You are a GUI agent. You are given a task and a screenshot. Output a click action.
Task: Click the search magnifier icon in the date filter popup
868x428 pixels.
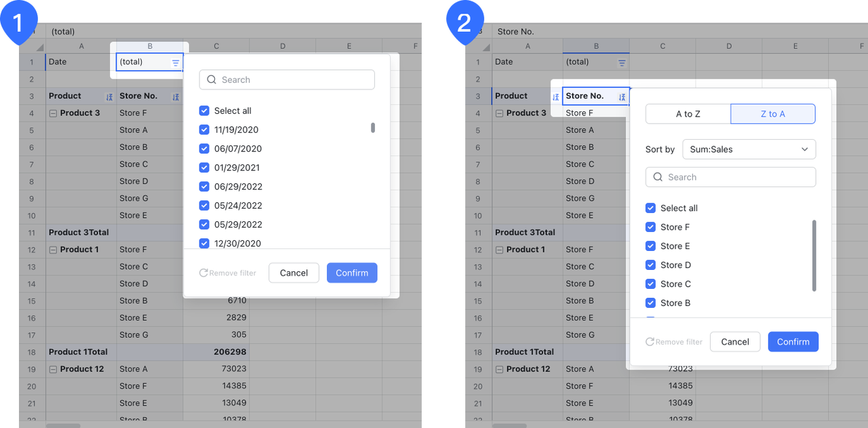click(212, 80)
